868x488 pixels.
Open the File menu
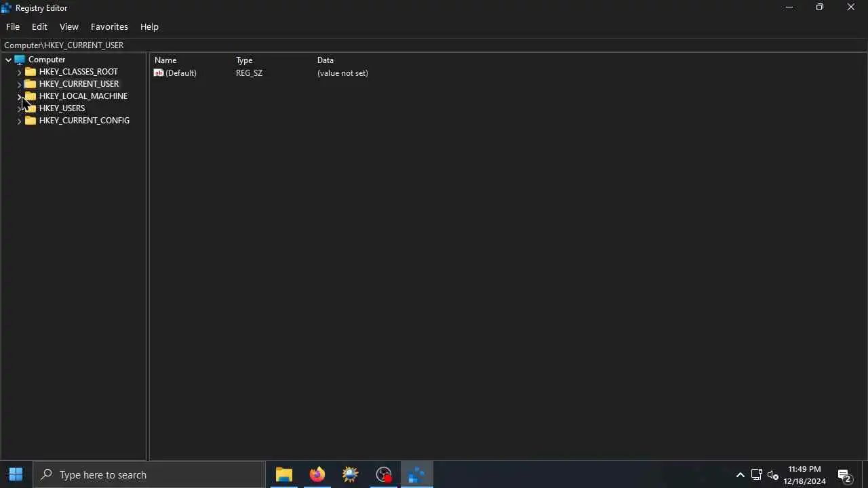click(13, 26)
